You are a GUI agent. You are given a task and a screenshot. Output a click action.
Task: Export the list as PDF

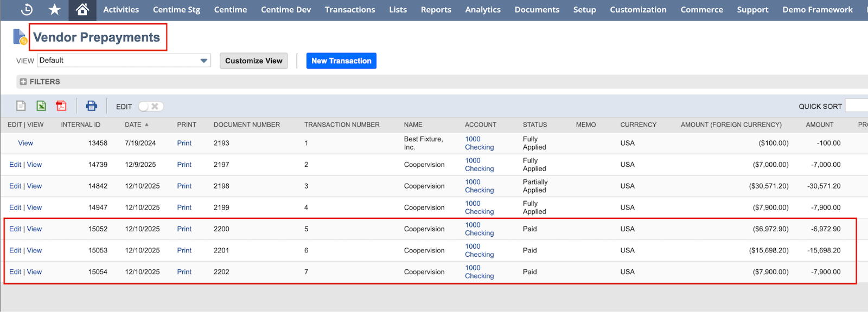[x=61, y=106]
